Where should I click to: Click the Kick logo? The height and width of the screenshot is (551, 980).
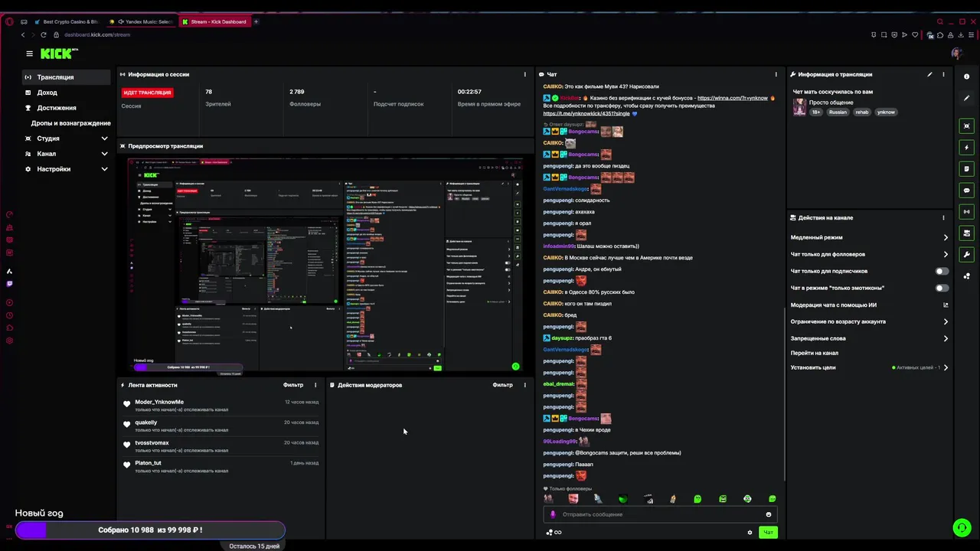[x=59, y=54]
